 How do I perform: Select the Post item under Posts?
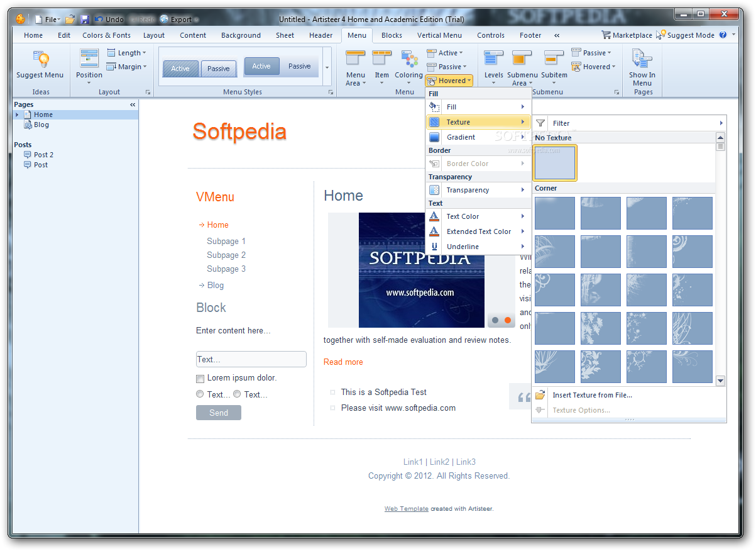(41, 165)
